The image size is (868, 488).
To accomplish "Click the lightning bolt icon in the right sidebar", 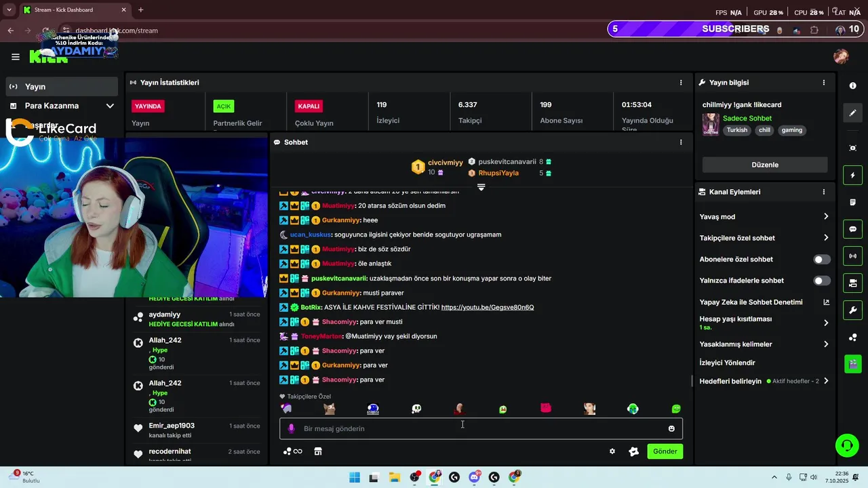I will pyautogui.click(x=852, y=176).
